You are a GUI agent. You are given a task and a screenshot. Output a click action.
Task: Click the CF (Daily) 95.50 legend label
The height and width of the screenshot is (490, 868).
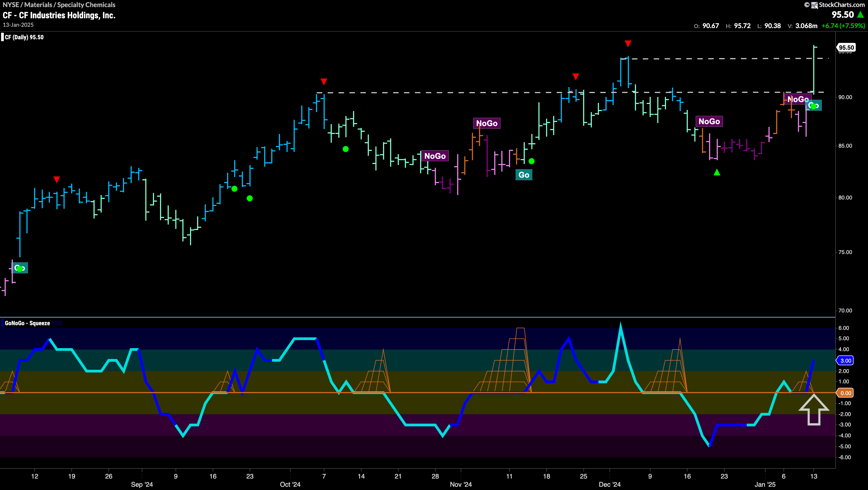(x=24, y=37)
